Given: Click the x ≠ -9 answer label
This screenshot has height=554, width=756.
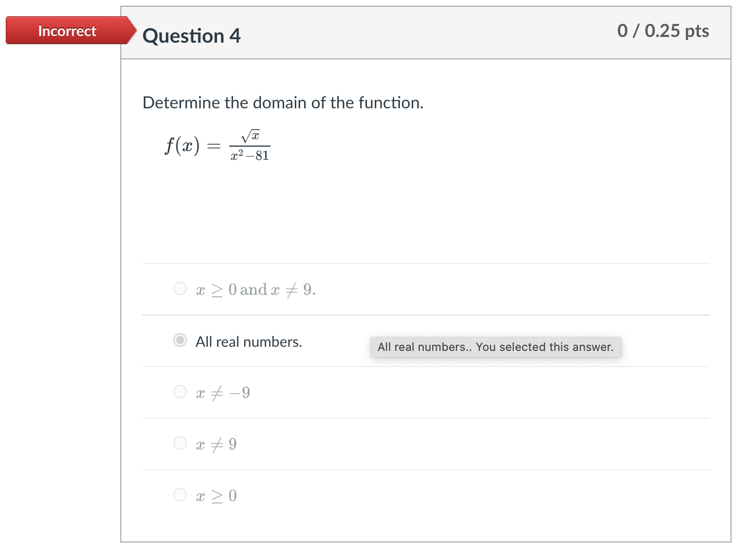Looking at the screenshot, I should [222, 393].
